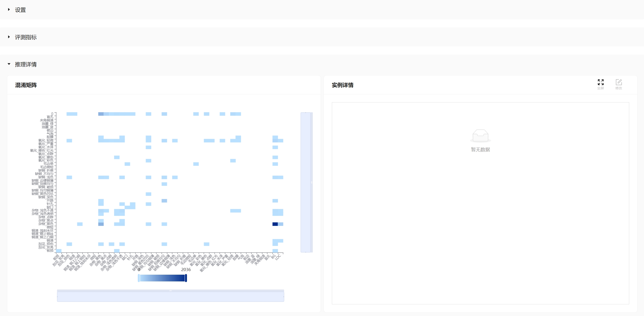Click the horizontal zoom scrollbar below the matrix

point(170,296)
